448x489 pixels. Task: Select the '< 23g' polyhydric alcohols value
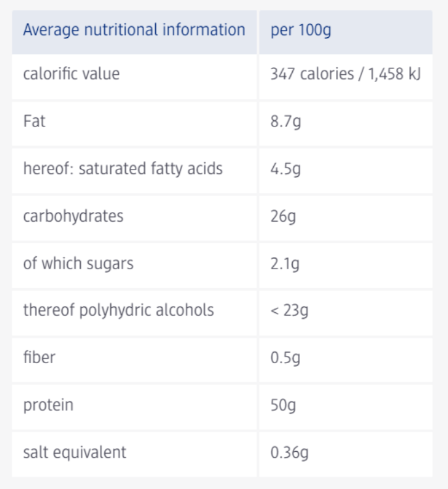pyautogui.click(x=289, y=310)
